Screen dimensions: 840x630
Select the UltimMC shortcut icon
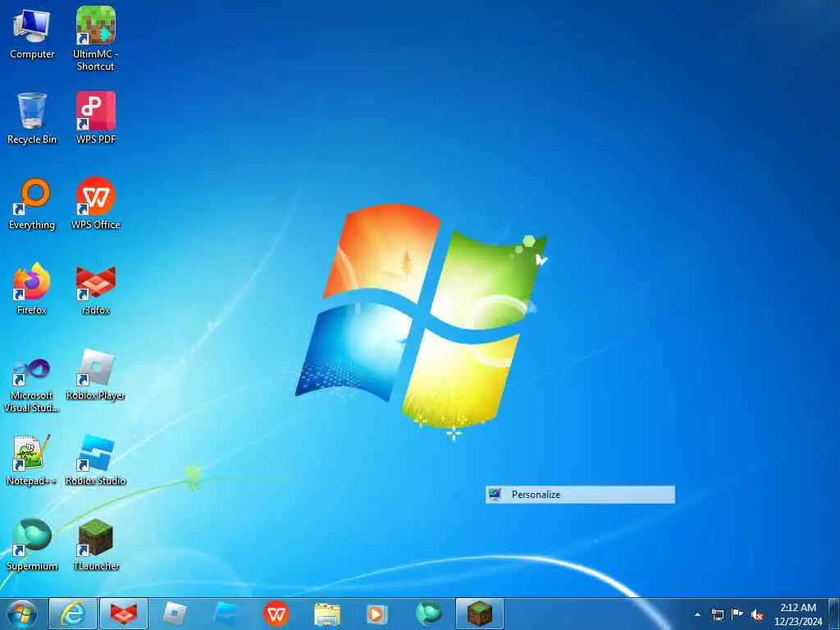point(95,39)
